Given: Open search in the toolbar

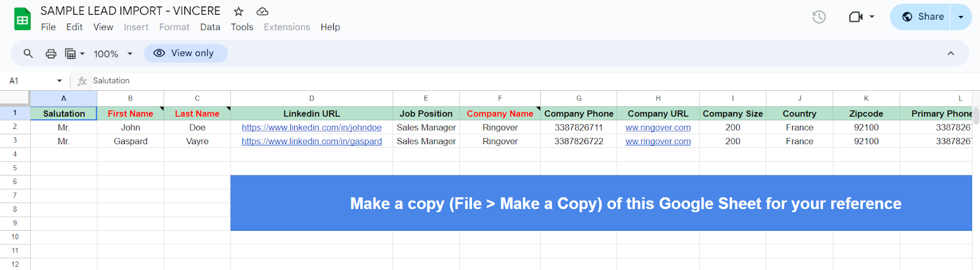Looking at the screenshot, I should coord(28,53).
